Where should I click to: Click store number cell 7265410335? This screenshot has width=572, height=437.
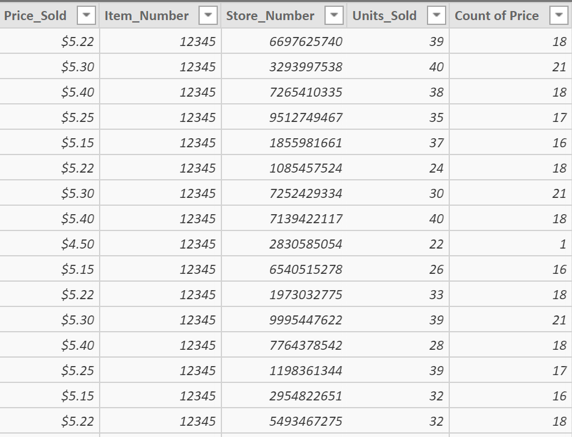coord(284,92)
